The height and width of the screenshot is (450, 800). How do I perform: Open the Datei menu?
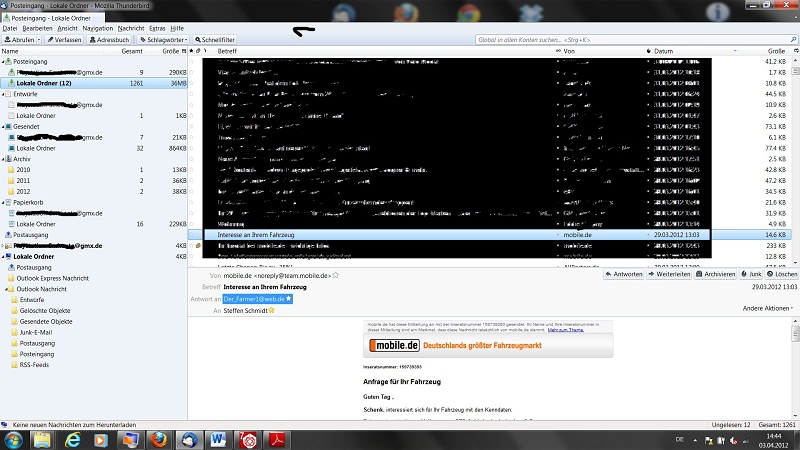(10, 29)
